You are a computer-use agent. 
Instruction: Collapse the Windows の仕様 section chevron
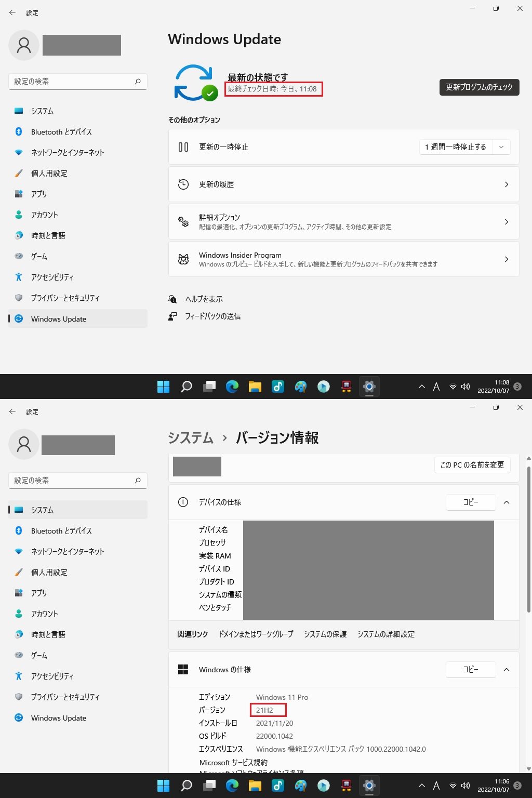(x=507, y=670)
